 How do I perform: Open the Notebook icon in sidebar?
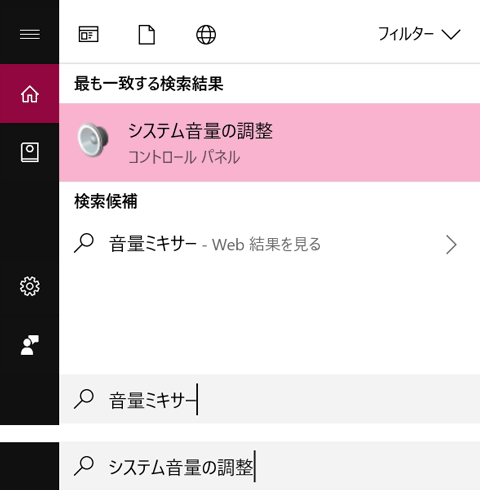coord(30,152)
